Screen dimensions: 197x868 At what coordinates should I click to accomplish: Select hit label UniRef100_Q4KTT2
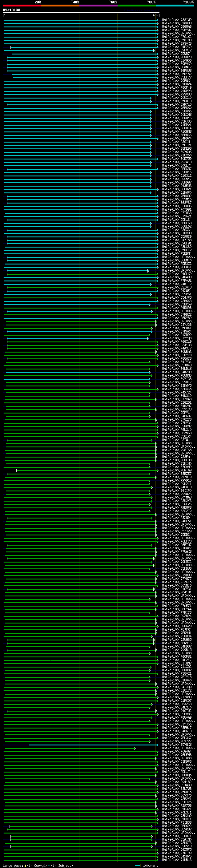tap(177, 284)
